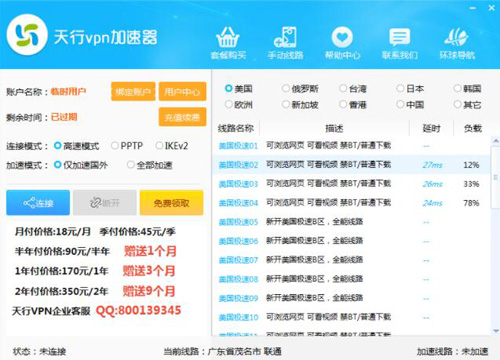
Task: Click the 广东省茂名市 联通 current line text
Action: pyautogui.click(x=245, y=351)
